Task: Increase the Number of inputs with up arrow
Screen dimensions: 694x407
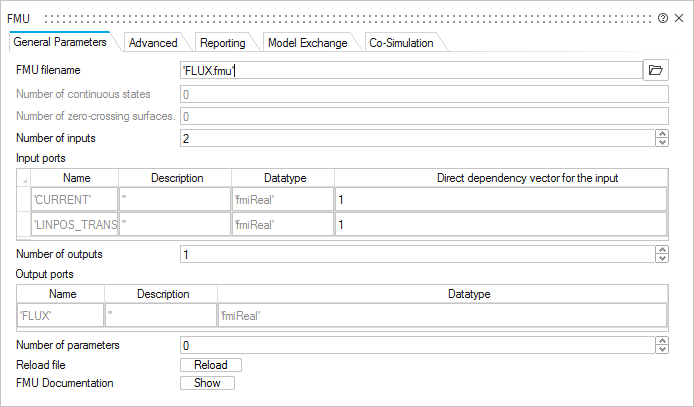Action: coord(662,134)
